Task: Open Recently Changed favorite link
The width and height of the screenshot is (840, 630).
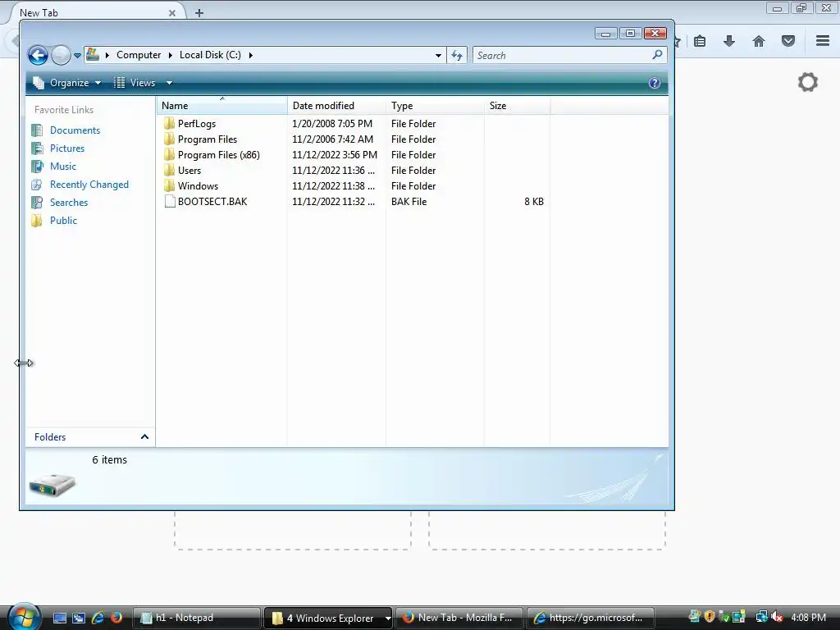Action: point(89,185)
